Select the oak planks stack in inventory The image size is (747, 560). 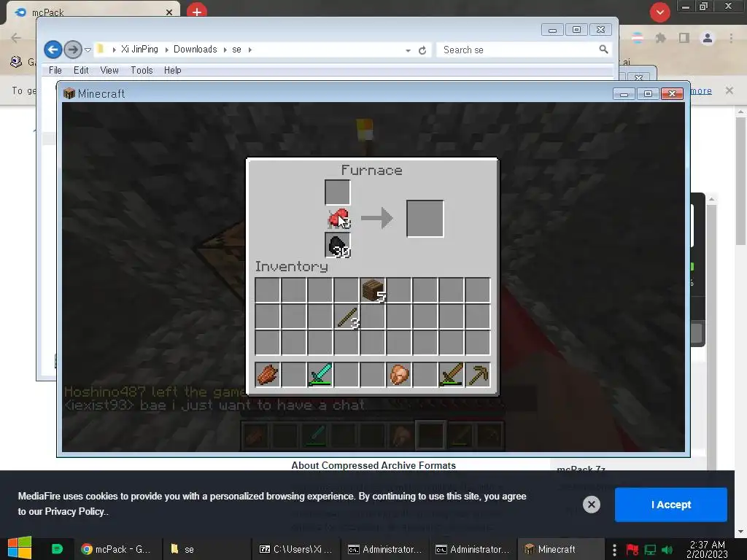373,290
